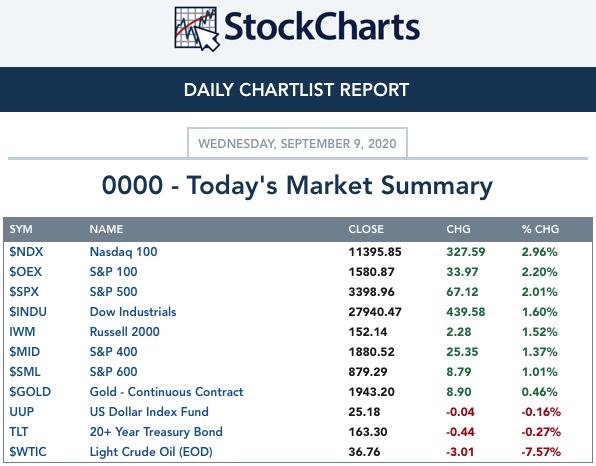The image size is (596, 466).
Task: Click the IWM symbol link
Action: click(22, 331)
